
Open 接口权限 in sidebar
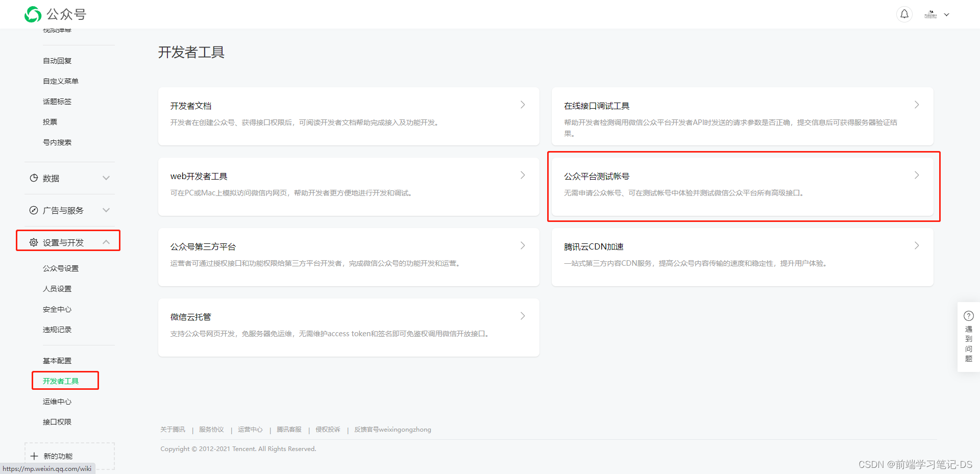[57, 422]
